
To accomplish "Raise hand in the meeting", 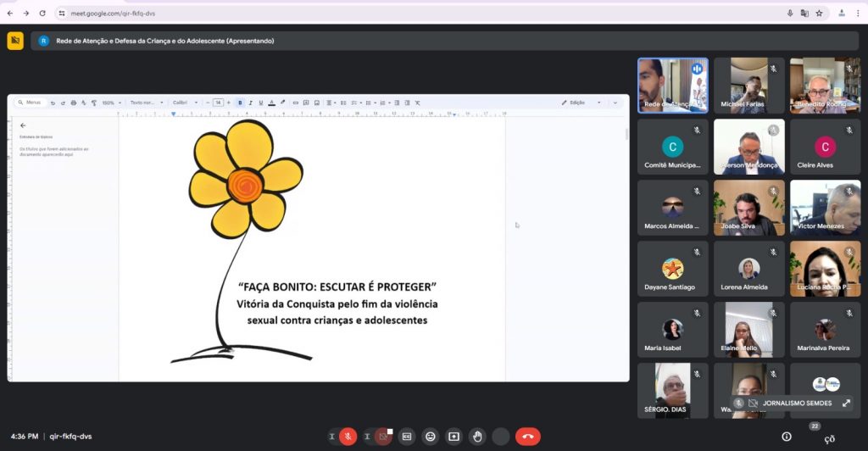I will click(477, 437).
